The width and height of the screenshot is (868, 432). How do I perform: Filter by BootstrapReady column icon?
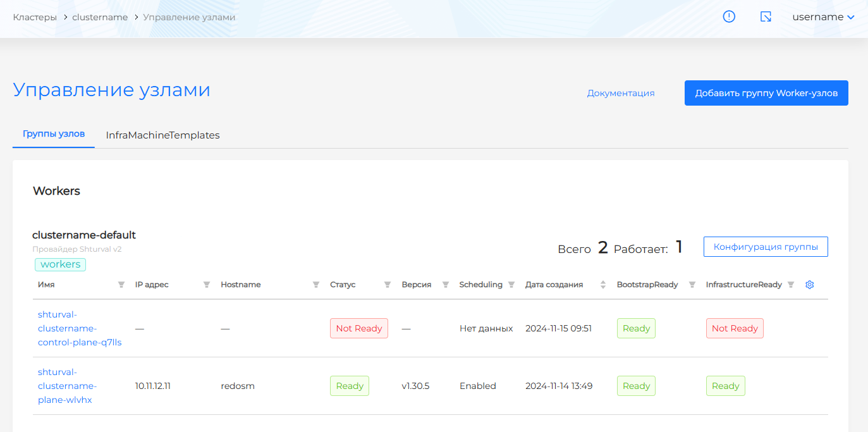click(692, 285)
